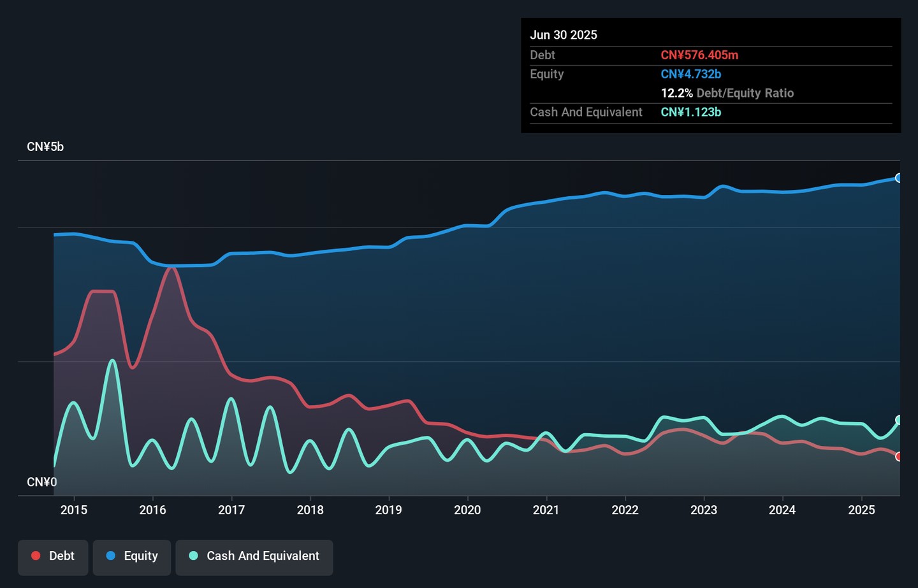Screen dimensions: 918x588
Task: Click the teal Cash endpoint marker
Action: (x=898, y=420)
